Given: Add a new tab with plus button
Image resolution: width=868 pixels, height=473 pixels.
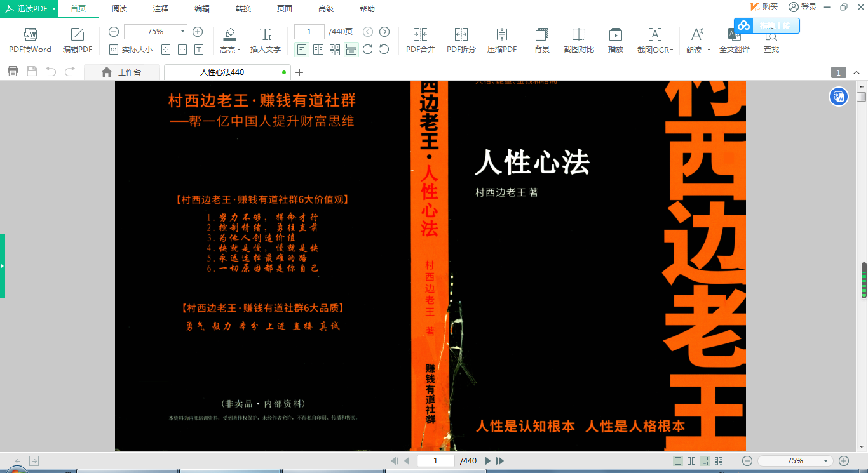Looking at the screenshot, I should pos(299,72).
